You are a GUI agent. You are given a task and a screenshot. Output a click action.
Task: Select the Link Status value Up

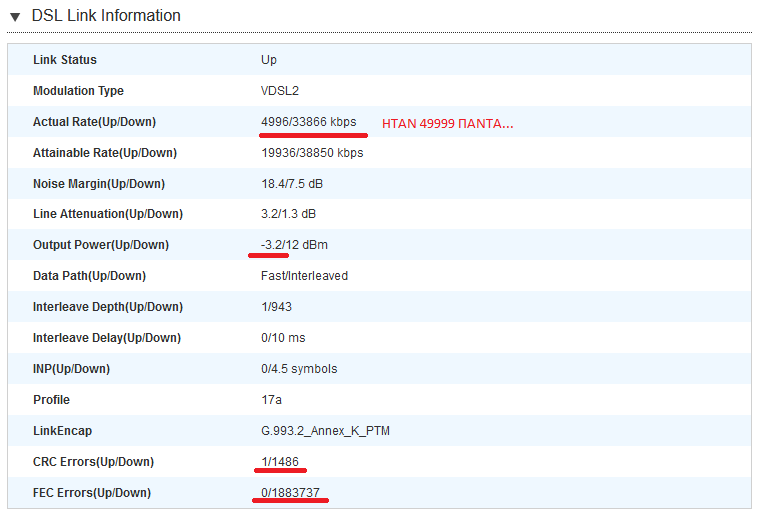[x=269, y=60]
